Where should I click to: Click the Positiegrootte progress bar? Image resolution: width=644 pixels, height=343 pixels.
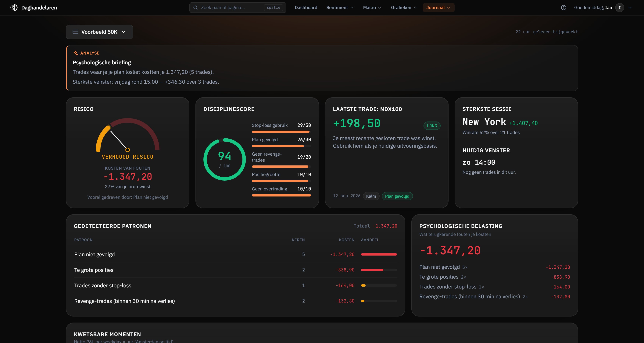281,181
